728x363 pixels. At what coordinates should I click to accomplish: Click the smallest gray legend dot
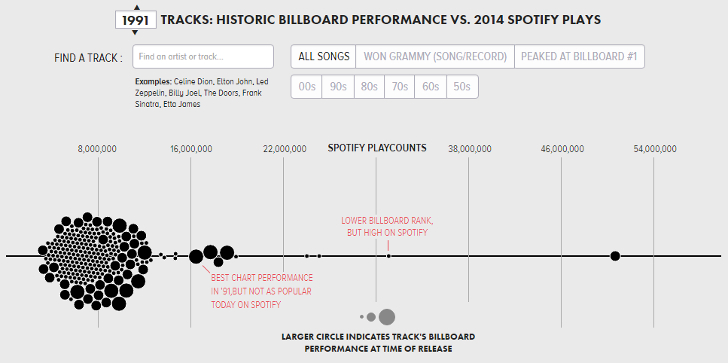point(362,317)
